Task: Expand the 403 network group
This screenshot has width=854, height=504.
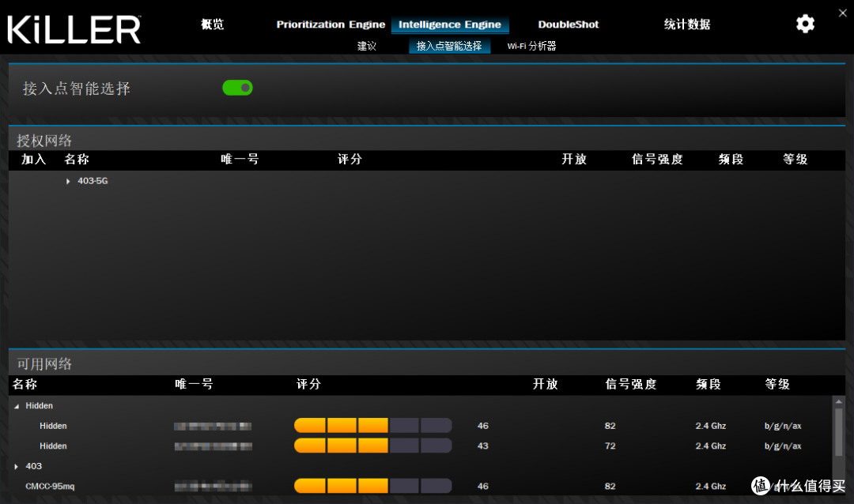Action: tap(17, 466)
